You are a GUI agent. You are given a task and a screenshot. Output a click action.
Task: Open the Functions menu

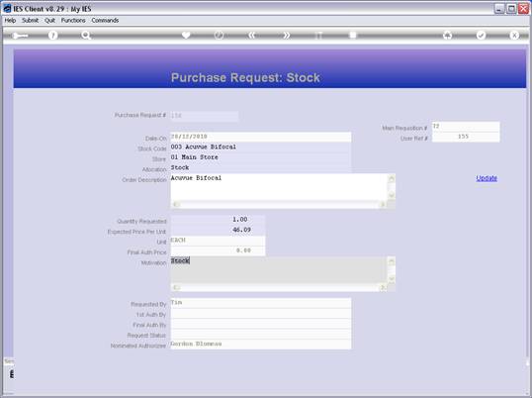73,21
